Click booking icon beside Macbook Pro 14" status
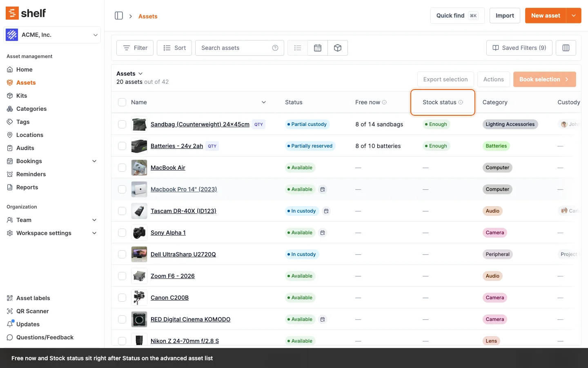The image size is (588, 368). pyautogui.click(x=323, y=189)
